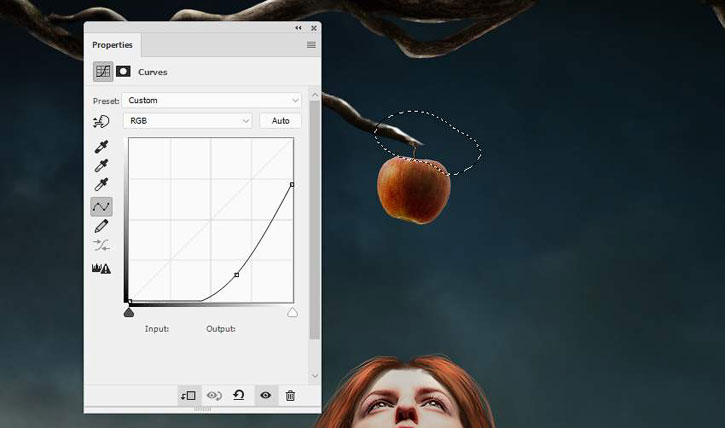This screenshot has height=428, width=725.
Task: Select the top right curve point
Action: (x=292, y=184)
